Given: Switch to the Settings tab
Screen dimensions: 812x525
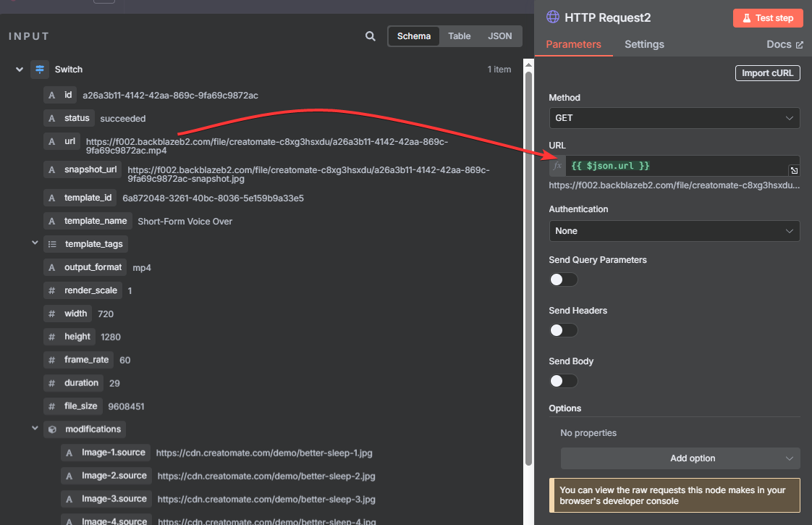Looking at the screenshot, I should pos(644,44).
